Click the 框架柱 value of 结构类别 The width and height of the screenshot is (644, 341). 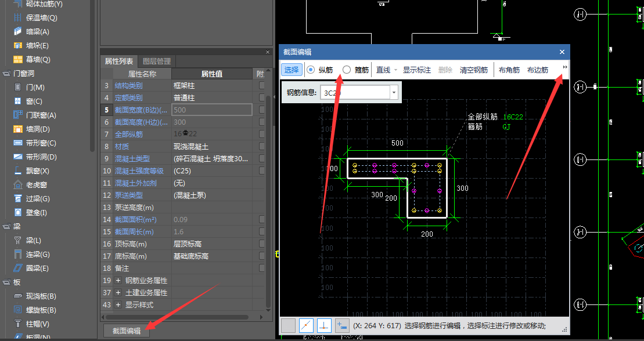coord(212,86)
